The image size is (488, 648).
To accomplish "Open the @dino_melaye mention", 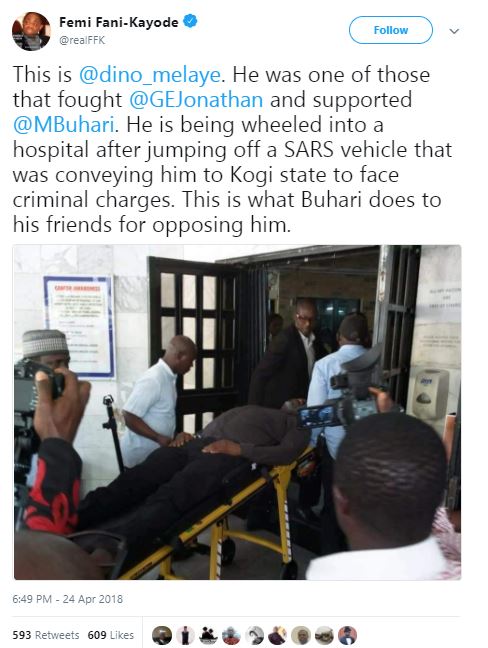I will (151, 75).
